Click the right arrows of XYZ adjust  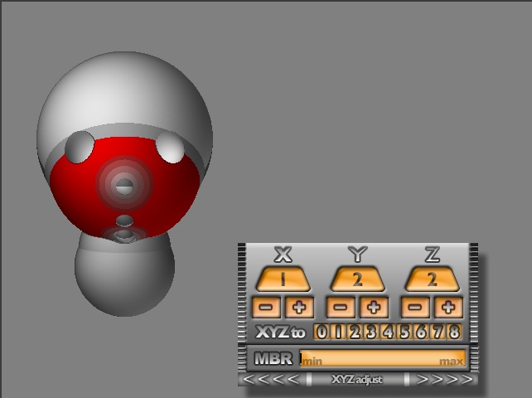[x=444, y=379]
